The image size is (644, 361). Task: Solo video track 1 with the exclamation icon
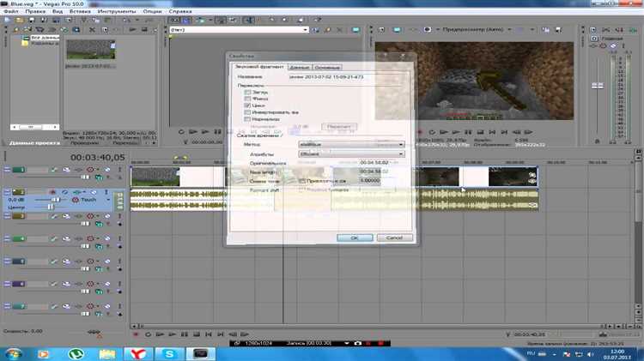coord(119,170)
